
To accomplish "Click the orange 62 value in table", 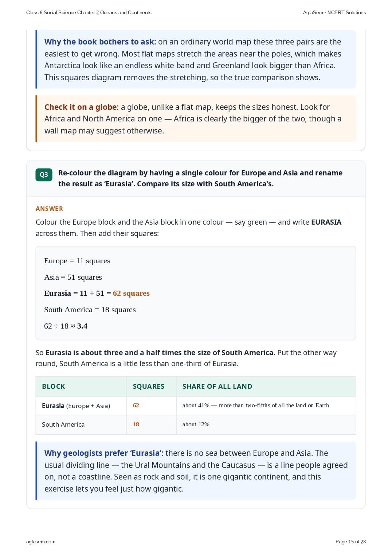I will coord(136,405).
